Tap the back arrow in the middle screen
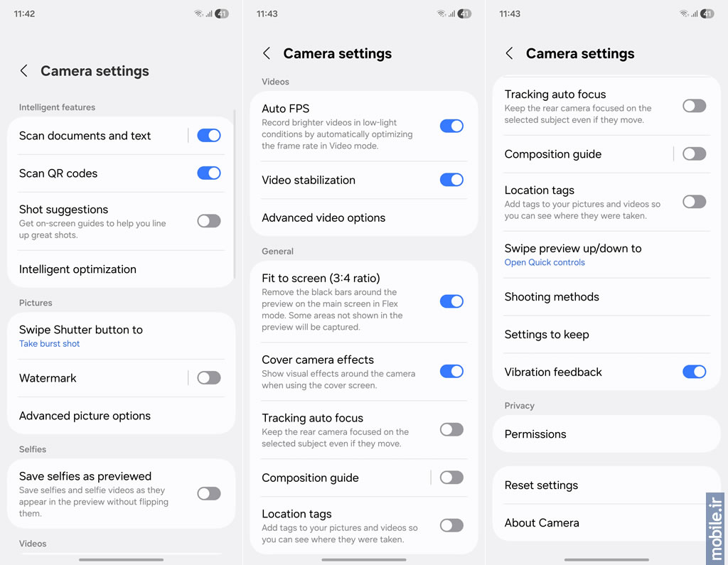The image size is (728, 565). pos(267,53)
